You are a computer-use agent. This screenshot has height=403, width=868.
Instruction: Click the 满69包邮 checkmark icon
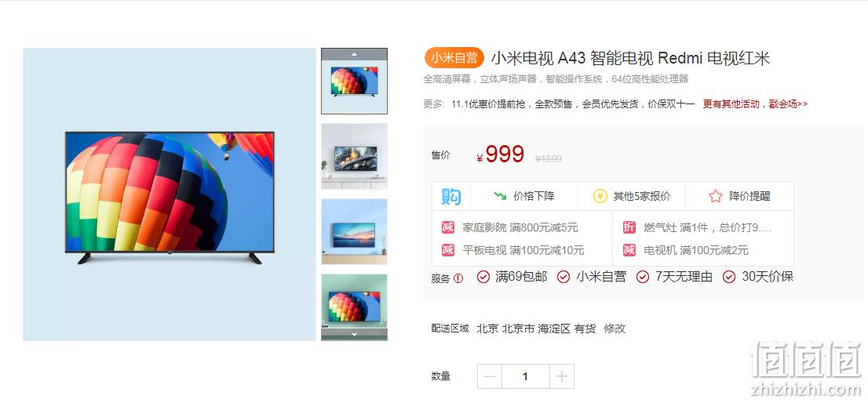[483, 277]
